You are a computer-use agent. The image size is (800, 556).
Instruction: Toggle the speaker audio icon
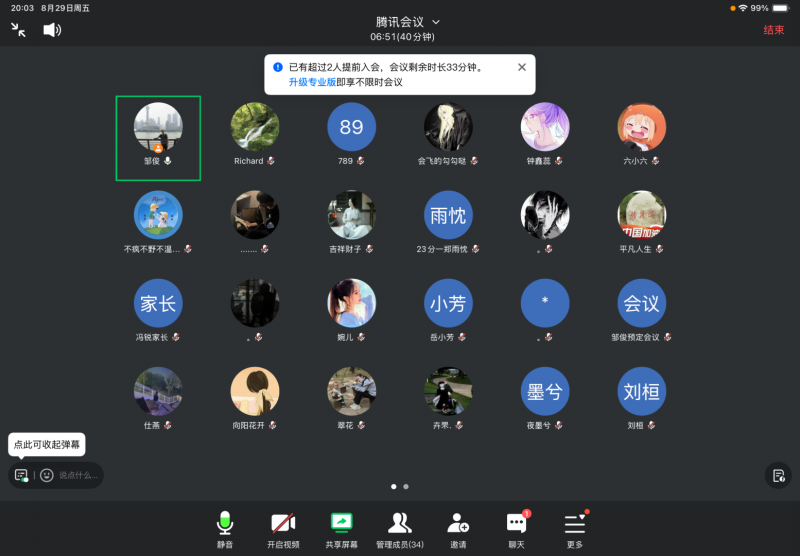[x=52, y=30]
